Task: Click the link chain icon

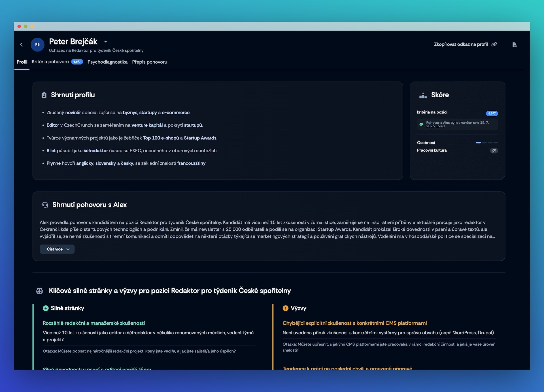Action: [x=494, y=44]
